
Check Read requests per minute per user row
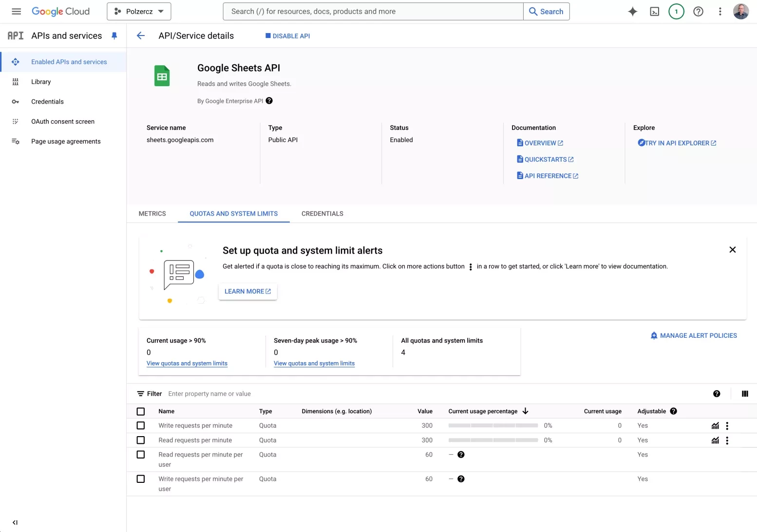point(141,455)
